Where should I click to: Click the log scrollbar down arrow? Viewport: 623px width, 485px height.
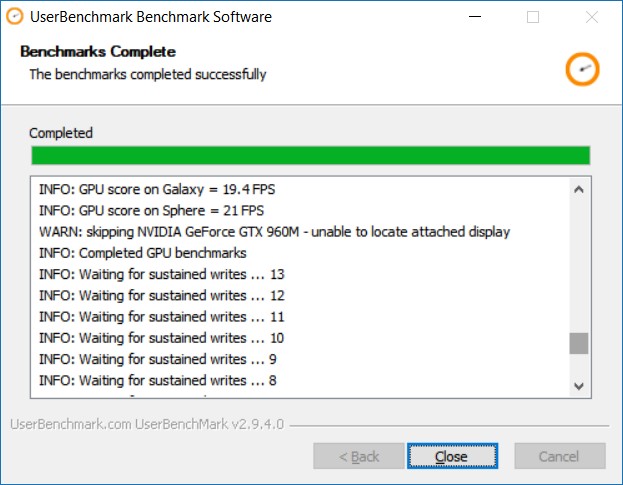[x=579, y=385]
